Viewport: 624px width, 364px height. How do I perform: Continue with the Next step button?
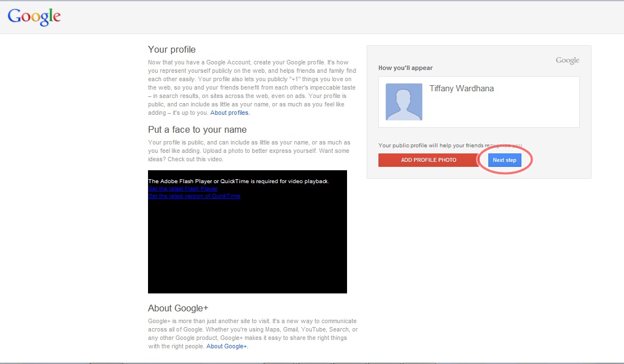pos(505,160)
